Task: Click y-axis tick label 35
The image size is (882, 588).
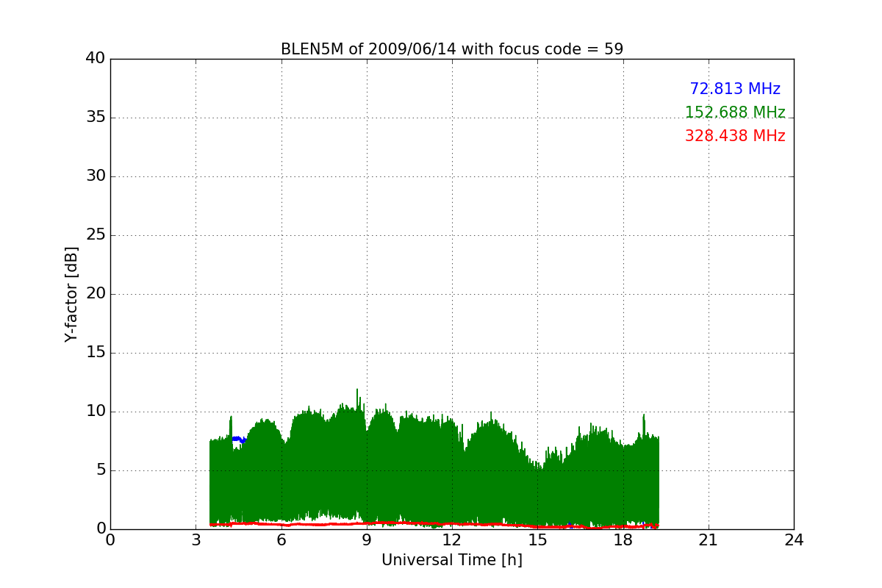Action: click(96, 118)
